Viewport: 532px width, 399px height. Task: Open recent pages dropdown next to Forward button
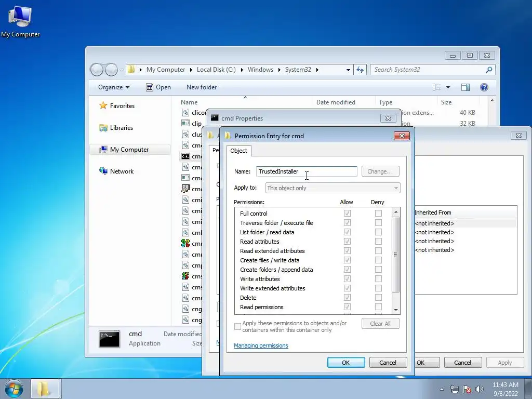(x=122, y=70)
